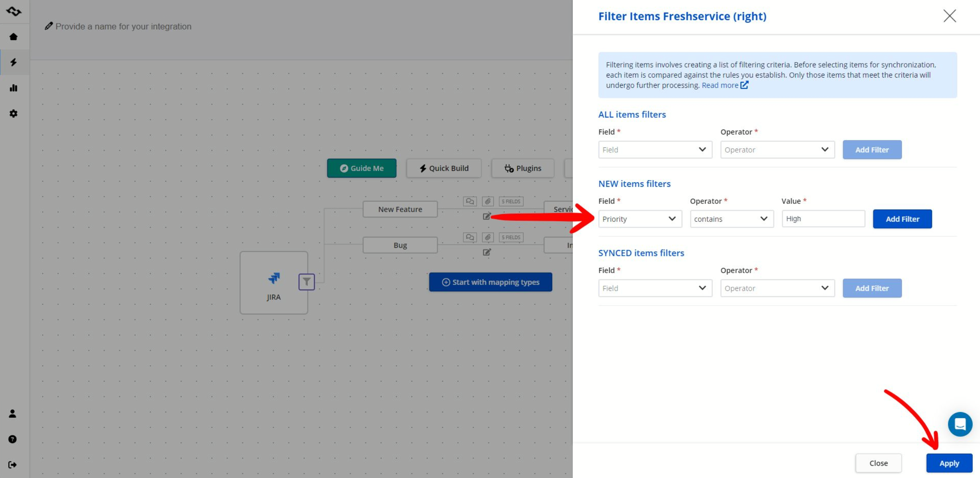
Task: Click Start with mapping types button
Action: (490, 282)
